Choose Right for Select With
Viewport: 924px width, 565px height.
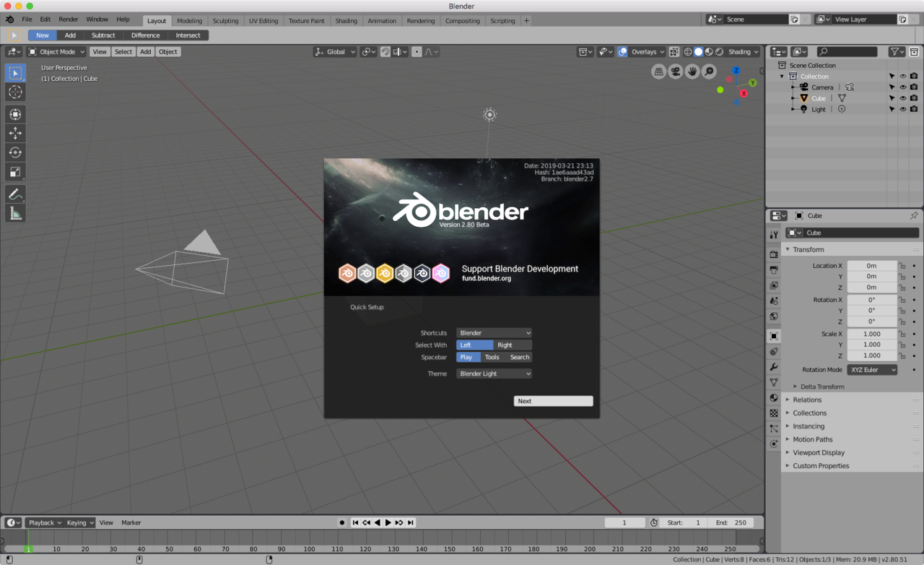(x=513, y=345)
